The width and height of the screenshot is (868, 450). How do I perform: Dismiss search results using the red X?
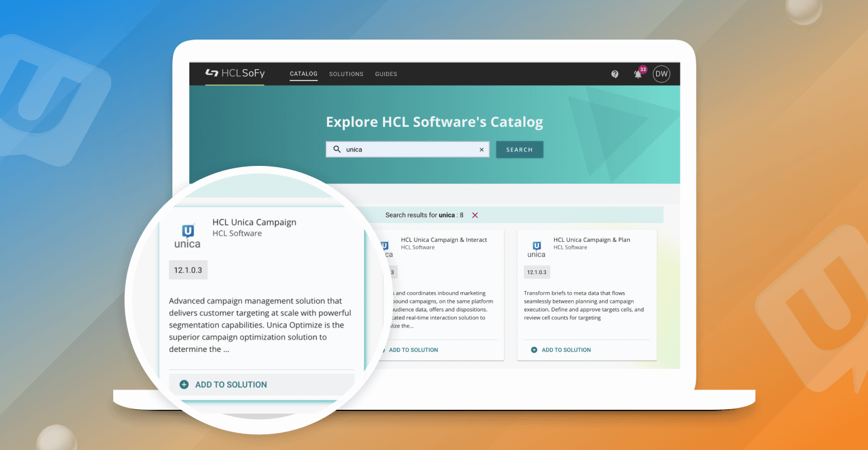click(x=475, y=215)
